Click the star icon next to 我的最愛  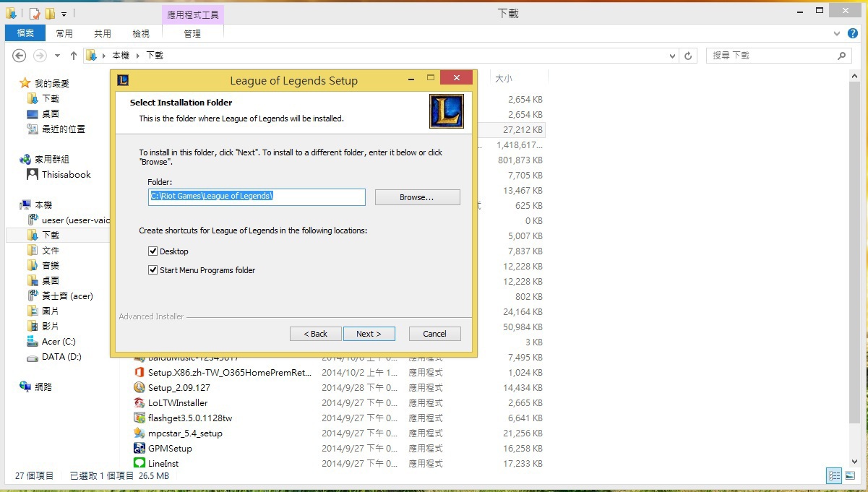(x=25, y=83)
